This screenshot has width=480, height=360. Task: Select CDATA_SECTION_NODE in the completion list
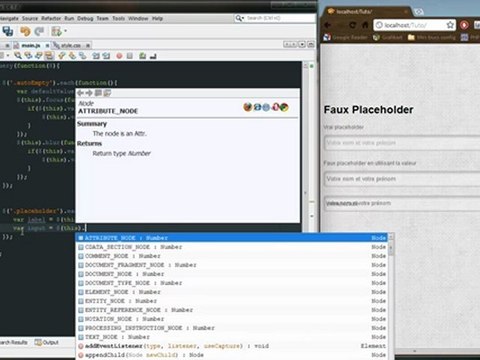232,247
